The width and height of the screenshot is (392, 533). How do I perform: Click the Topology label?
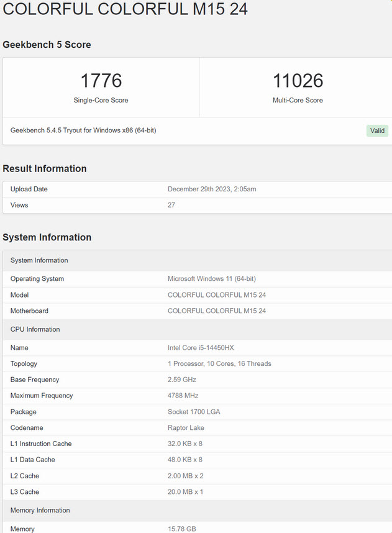tap(24, 363)
